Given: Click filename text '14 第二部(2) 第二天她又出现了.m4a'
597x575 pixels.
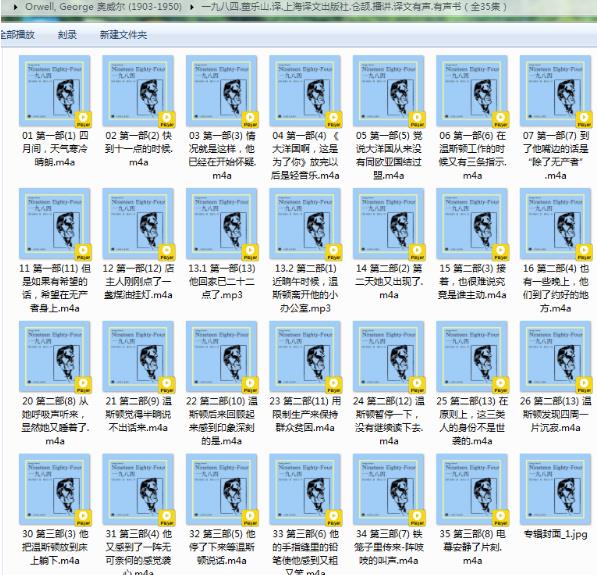Looking at the screenshot, I should click(x=389, y=282).
